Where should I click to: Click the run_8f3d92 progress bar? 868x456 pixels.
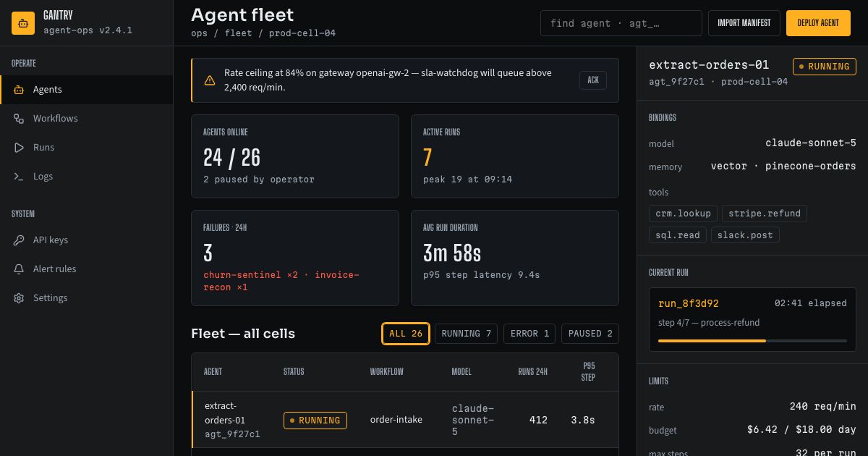752,340
